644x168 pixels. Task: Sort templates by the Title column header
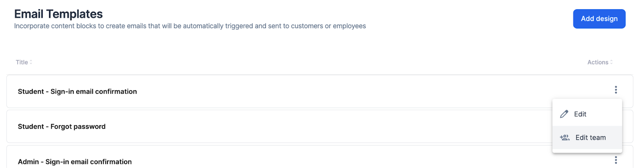click(x=22, y=62)
